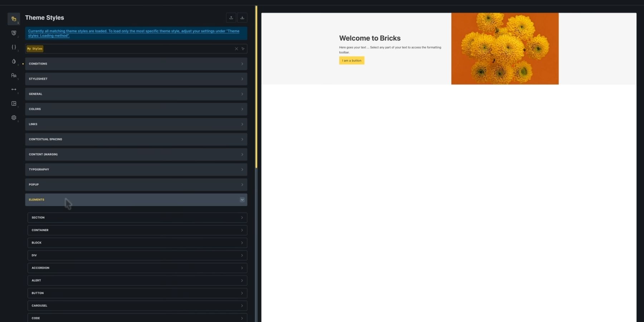
Task: Select the 'Here goes your text' paragraph
Action: tap(390, 50)
